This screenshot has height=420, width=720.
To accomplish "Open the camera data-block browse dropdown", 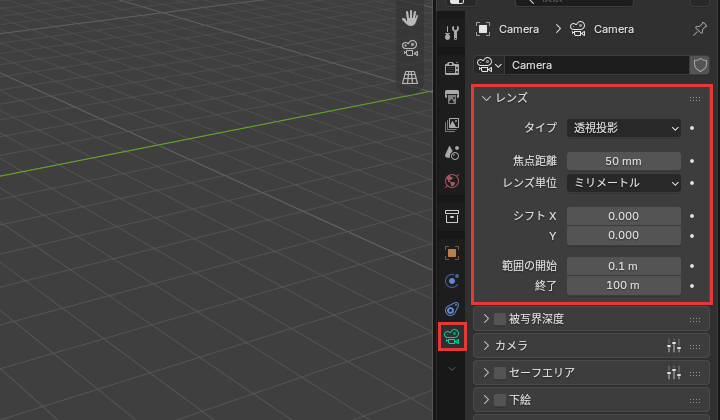I will click(489, 65).
